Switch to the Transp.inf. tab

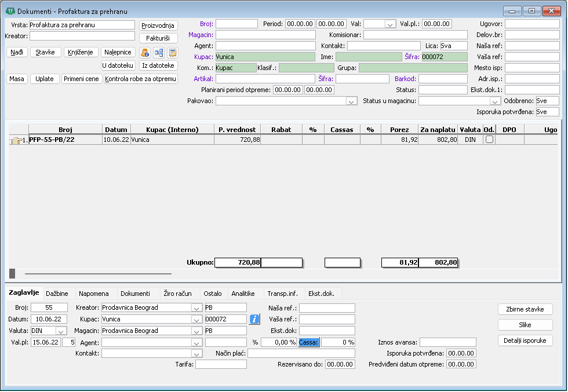(x=283, y=294)
